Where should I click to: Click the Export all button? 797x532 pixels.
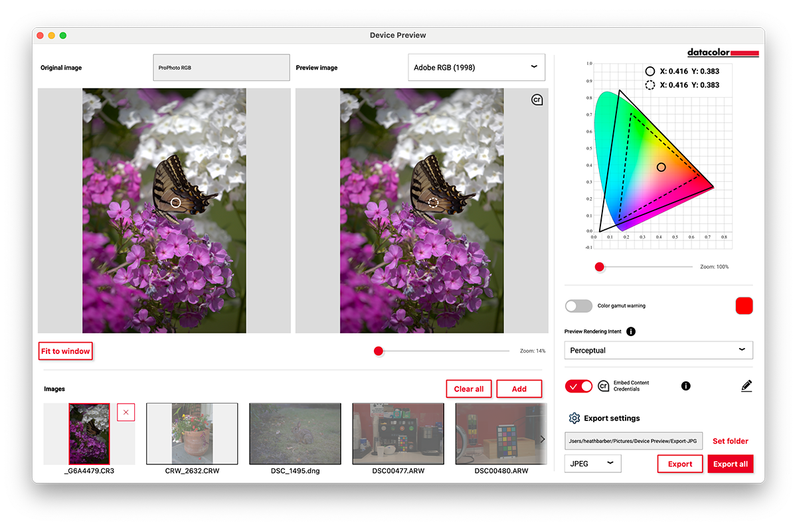(x=730, y=464)
